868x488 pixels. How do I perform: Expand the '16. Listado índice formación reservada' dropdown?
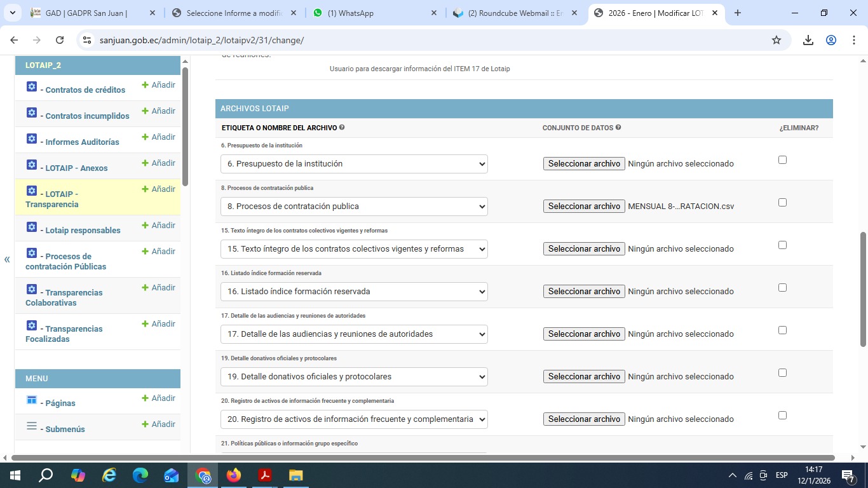coord(354,292)
